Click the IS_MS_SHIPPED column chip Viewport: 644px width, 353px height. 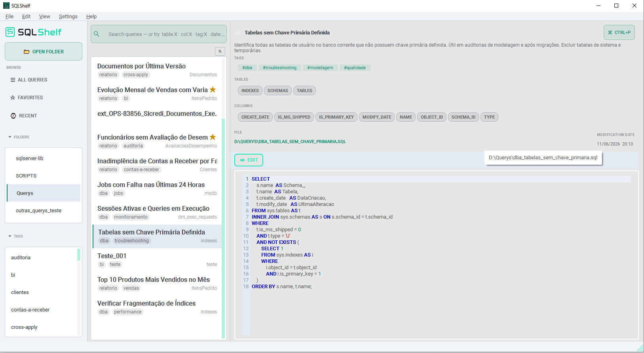[294, 117]
